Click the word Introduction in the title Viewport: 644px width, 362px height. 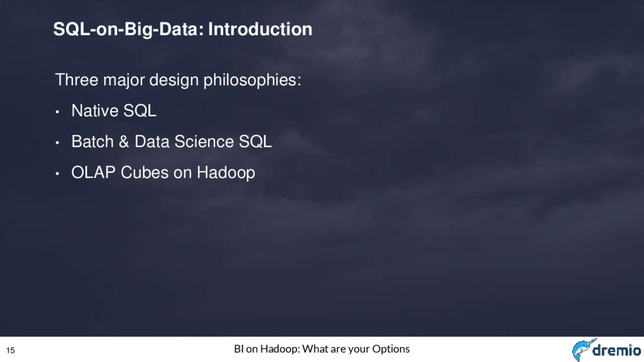tap(260, 29)
